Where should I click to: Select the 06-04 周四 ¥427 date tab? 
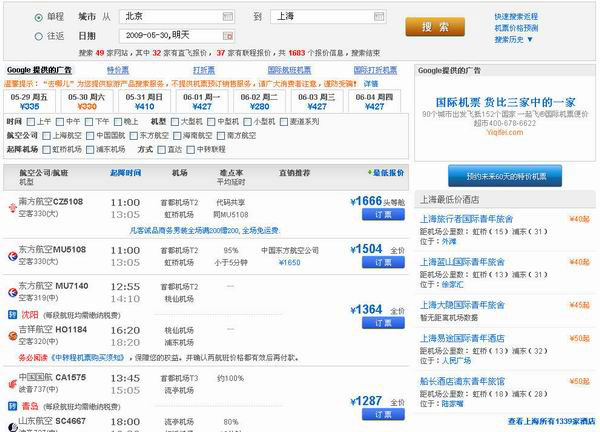[x=374, y=101]
